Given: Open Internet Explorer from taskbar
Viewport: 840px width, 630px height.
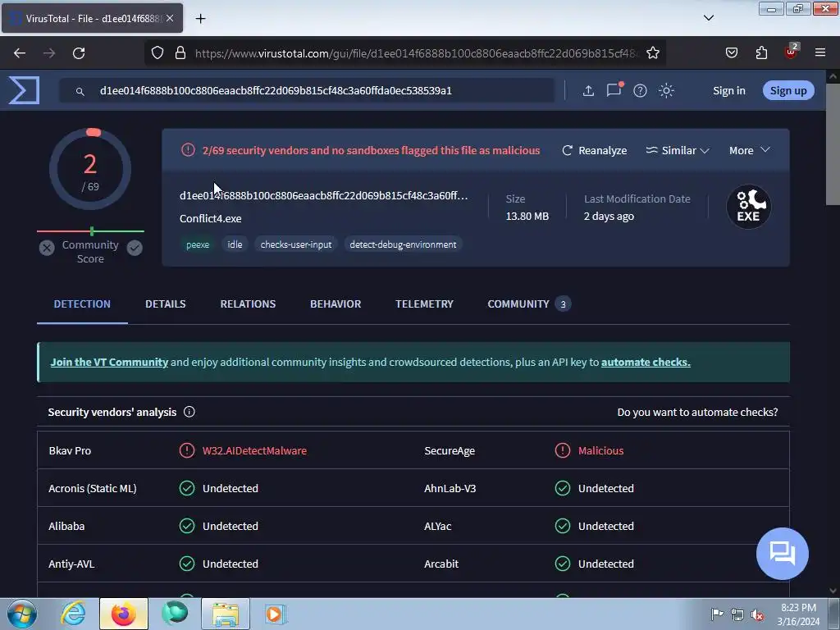Looking at the screenshot, I should pos(73,614).
